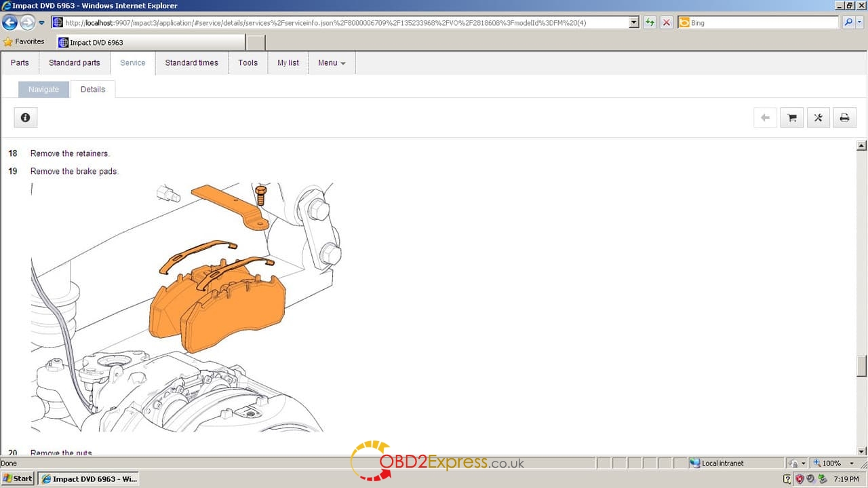868x488 pixels.
Task: Switch to the Navigate tab
Action: coord(43,90)
